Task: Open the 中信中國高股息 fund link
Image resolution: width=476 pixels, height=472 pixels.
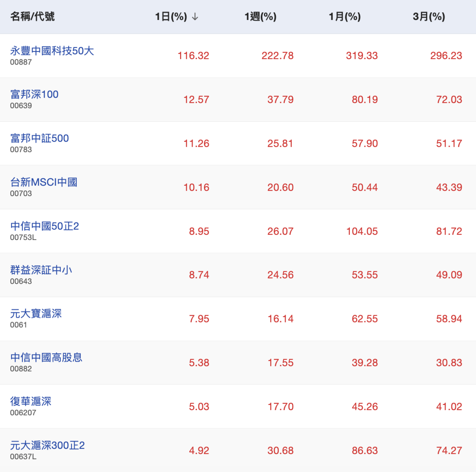Action: pos(46,358)
